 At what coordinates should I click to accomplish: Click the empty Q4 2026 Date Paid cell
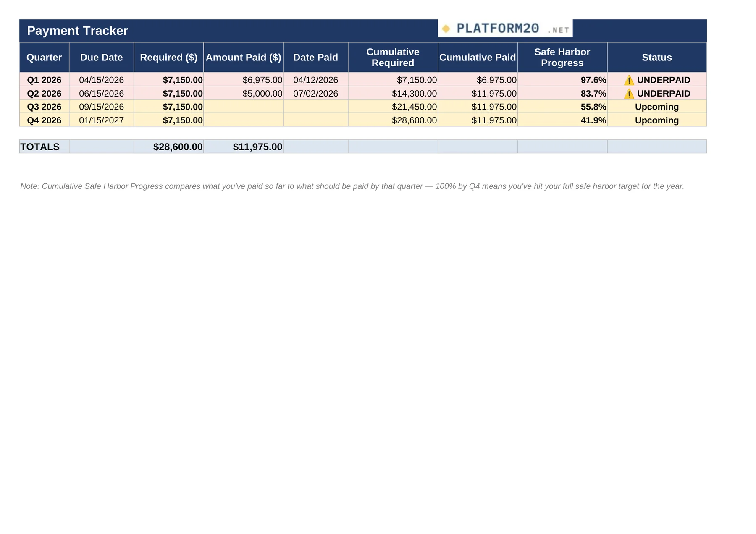point(315,120)
